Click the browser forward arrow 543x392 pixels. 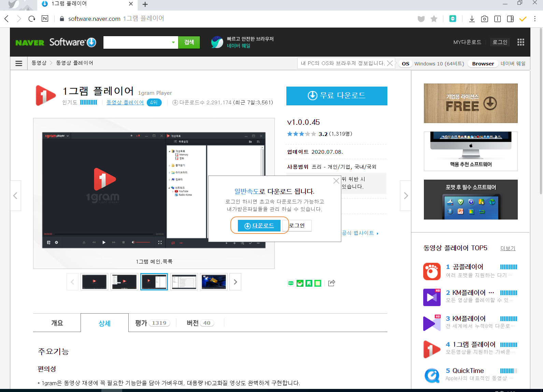(19, 19)
